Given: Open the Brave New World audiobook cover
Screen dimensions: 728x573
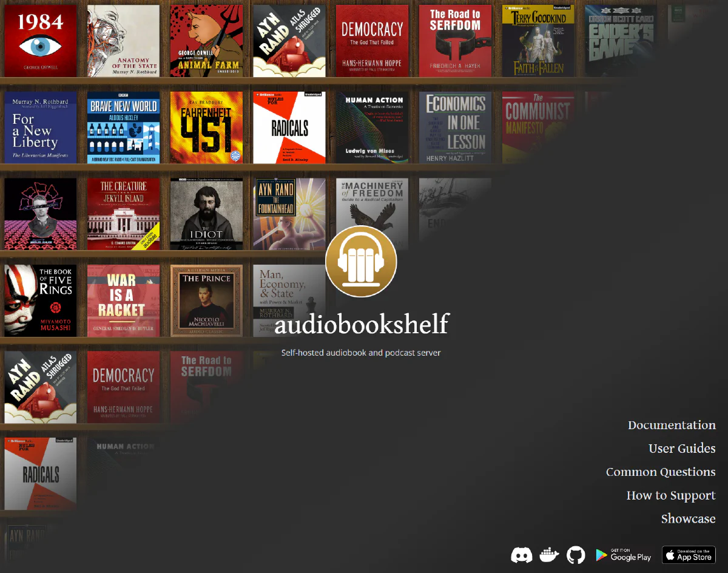Looking at the screenshot, I should [x=123, y=127].
